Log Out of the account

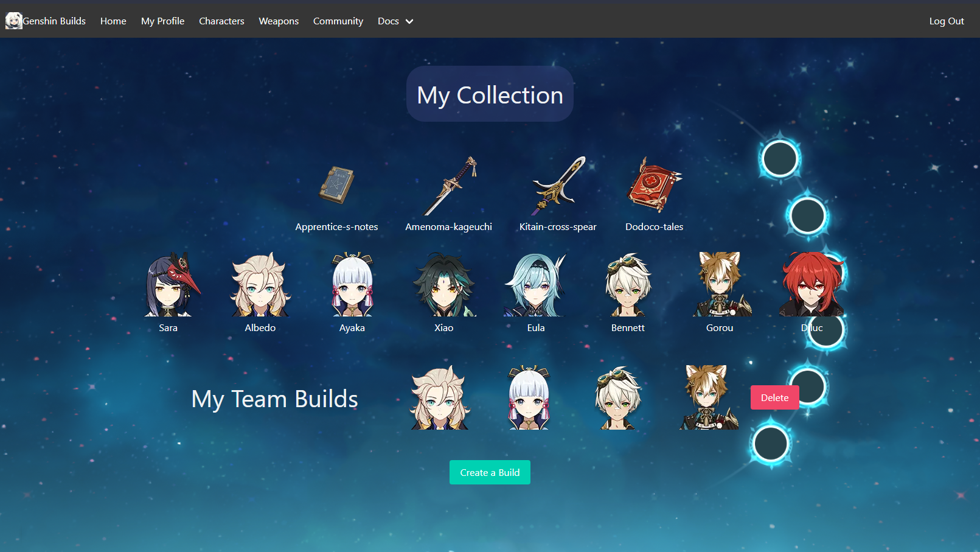(947, 21)
